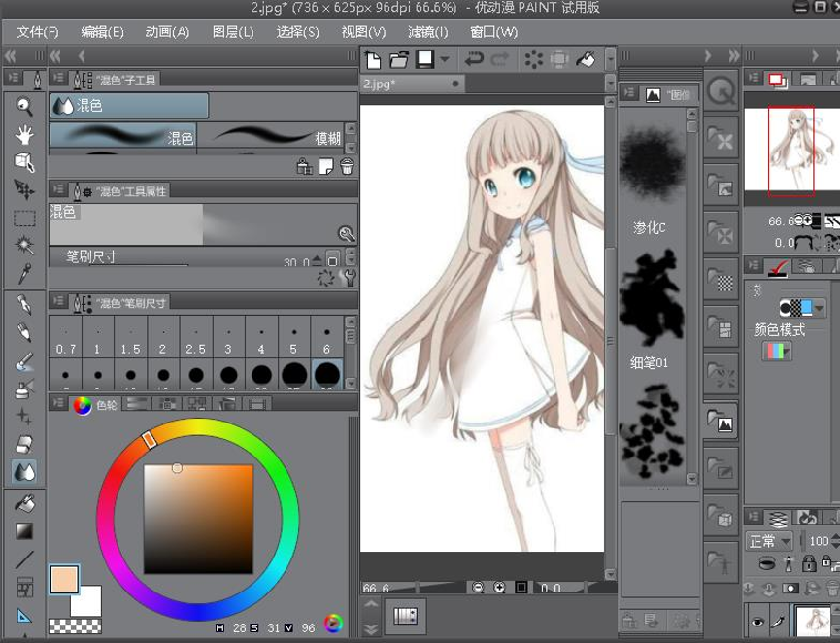Screen dimensions: 840x643
Task: Open the save options dropdown arrow
Action: [445, 59]
